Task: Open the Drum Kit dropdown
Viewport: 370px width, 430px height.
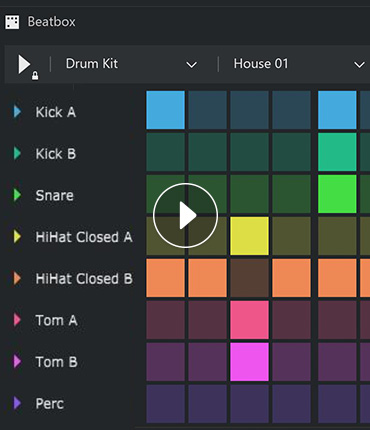Action: [x=131, y=64]
